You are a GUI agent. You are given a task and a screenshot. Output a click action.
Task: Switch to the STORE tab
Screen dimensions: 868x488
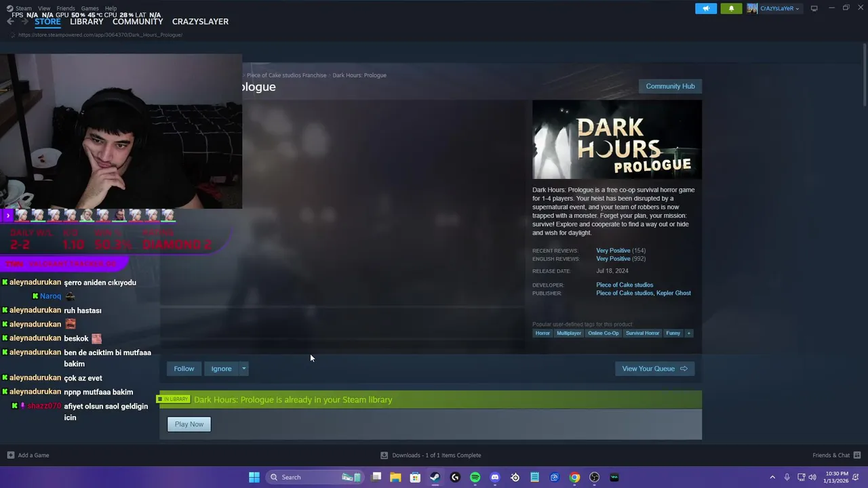click(47, 22)
